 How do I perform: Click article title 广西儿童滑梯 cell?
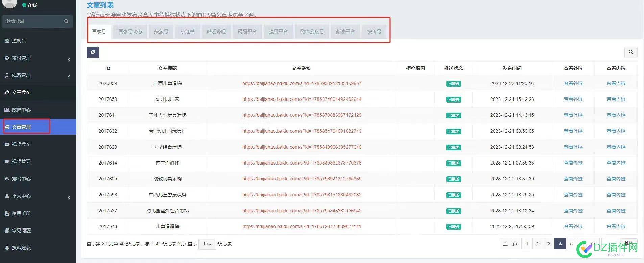click(x=167, y=83)
